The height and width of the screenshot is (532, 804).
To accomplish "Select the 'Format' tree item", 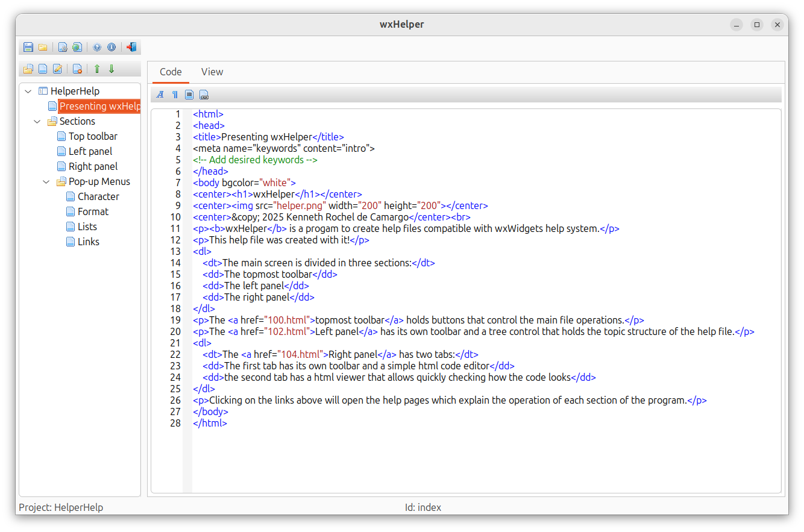I will (x=93, y=211).
